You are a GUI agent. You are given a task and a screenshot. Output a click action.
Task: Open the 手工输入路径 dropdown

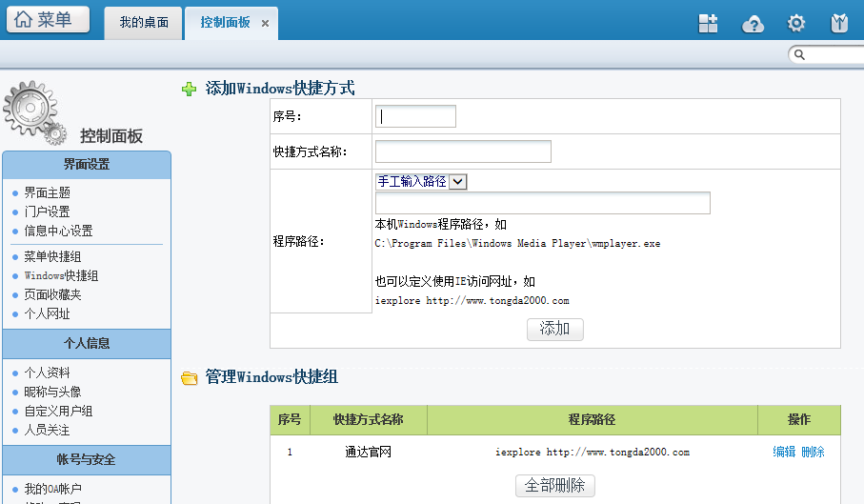tap(420, 181)
